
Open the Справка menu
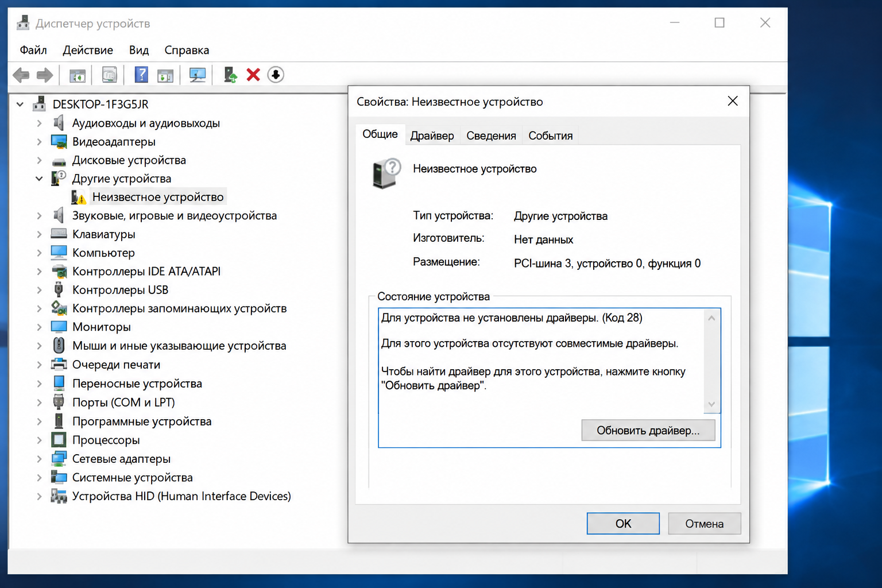[187, 50]
